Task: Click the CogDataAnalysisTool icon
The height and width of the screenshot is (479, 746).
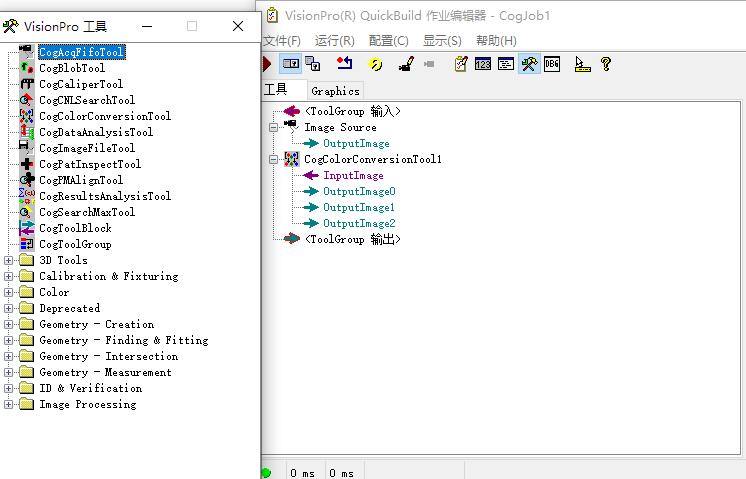Action: [27, 132]
